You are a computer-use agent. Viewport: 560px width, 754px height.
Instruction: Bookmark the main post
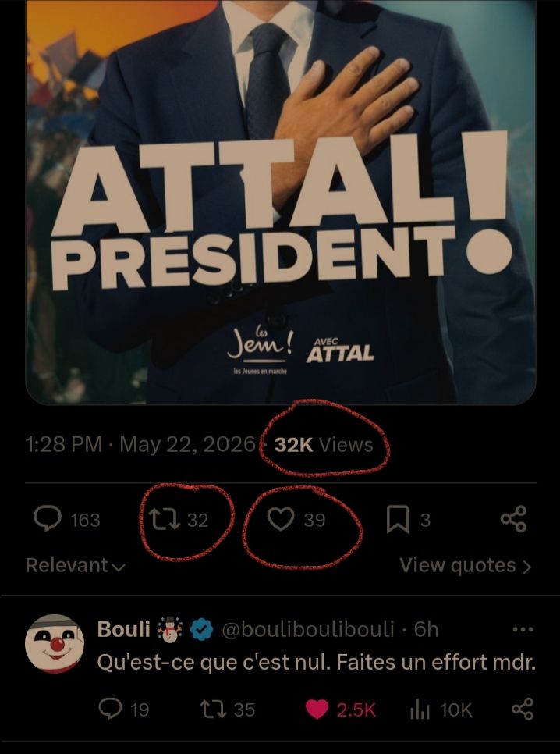point(398,520)
